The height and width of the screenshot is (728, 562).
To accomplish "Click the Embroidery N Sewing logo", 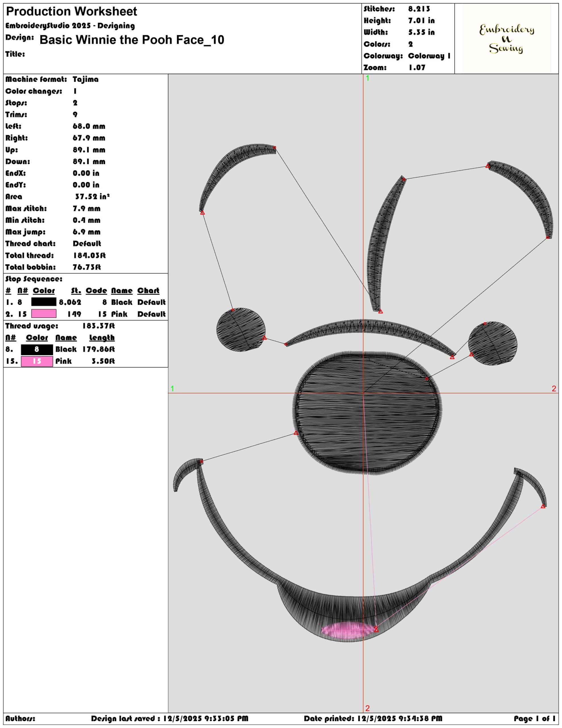I will point(506,39).
